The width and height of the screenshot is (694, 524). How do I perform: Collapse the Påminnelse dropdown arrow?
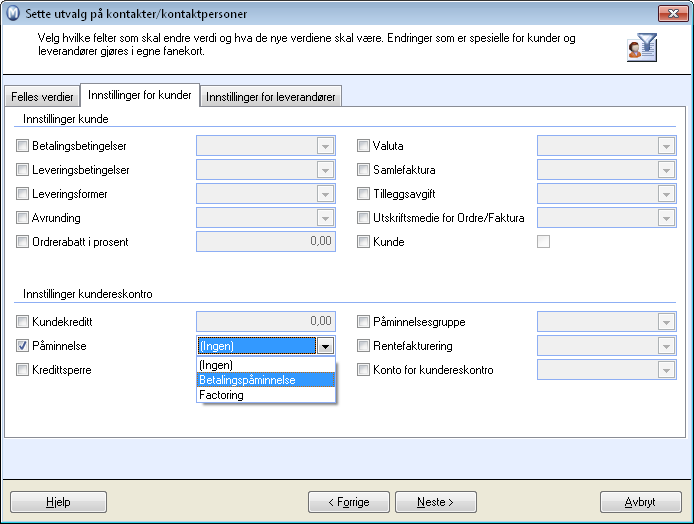pyautogui.click(x=325, y=346)
